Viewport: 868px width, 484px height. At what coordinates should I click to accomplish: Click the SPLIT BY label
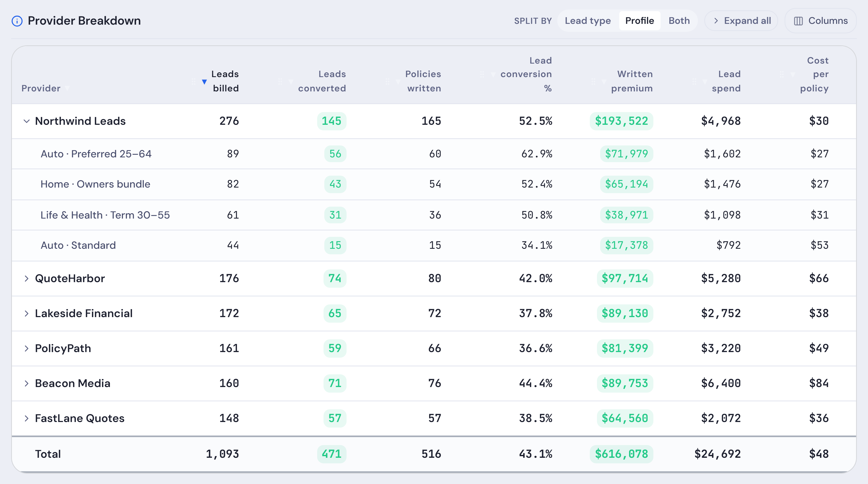click(x=533, y=21)
